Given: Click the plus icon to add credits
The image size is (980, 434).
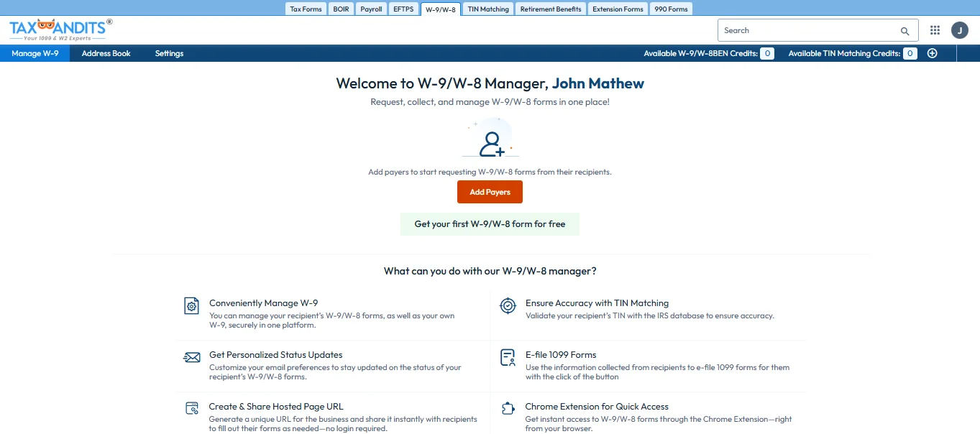Looking at the screenshot, I should pyautogui.click(x=932, y=53).
